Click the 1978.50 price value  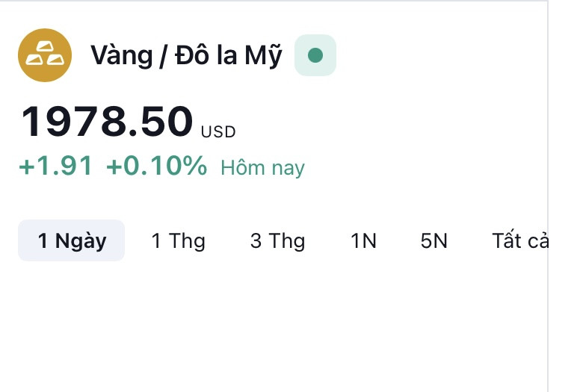[108, 121]
